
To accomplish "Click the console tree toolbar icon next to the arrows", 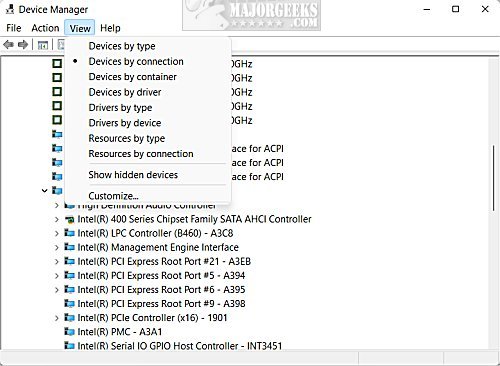I will [x=43, y=45].
